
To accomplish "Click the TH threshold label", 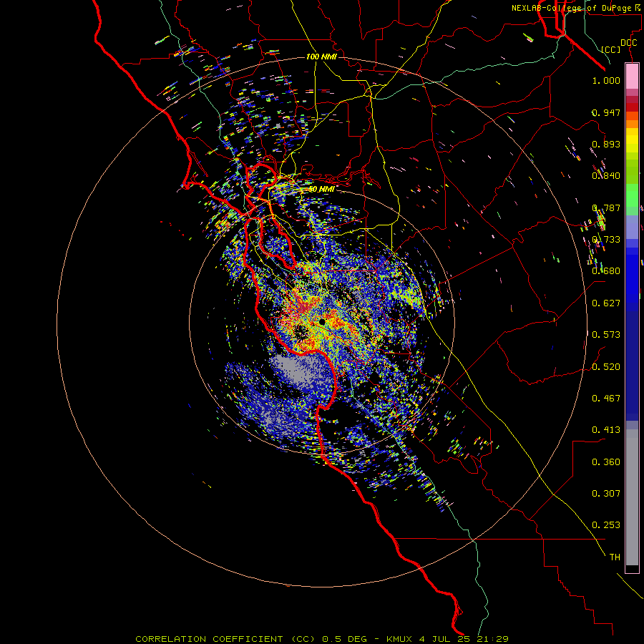I will pyautogui.click(x=615, y=557).
